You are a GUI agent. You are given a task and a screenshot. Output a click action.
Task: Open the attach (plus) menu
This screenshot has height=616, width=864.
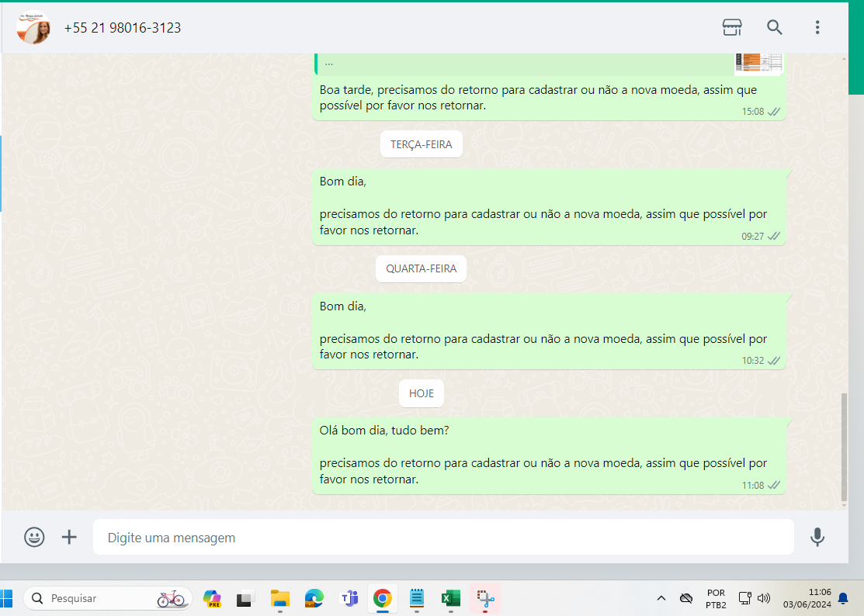69,537
